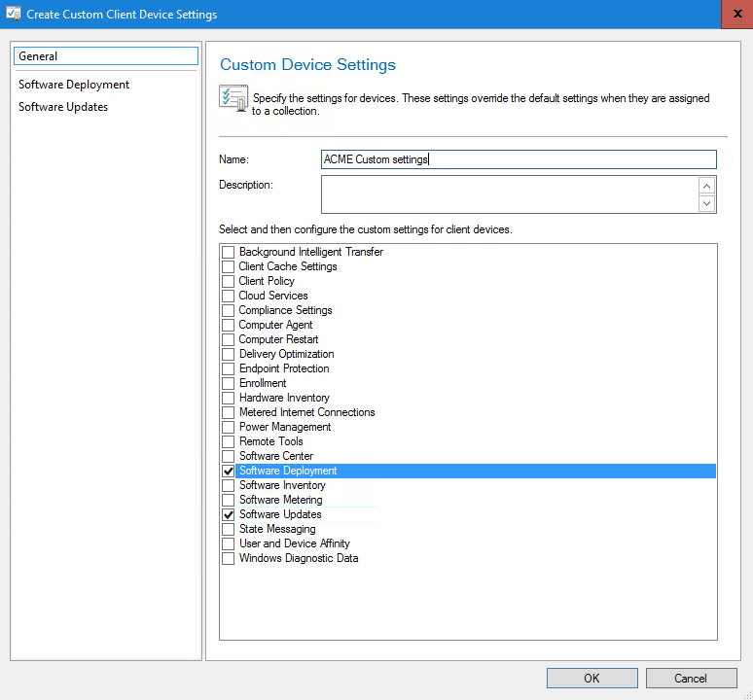Enable Windows Diagnostic Data checkbox
Viewport: 753px width, 700px height.
tap(229, 559)
